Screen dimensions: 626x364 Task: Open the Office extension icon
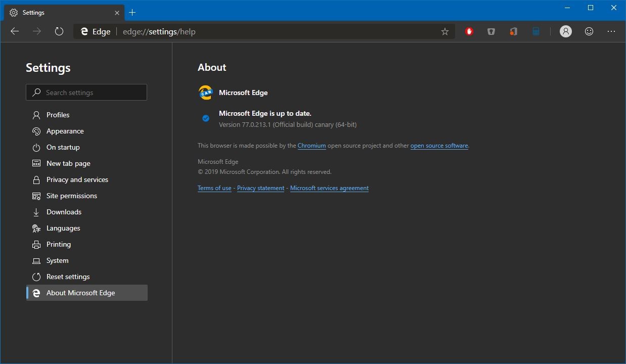click(513, 31)
